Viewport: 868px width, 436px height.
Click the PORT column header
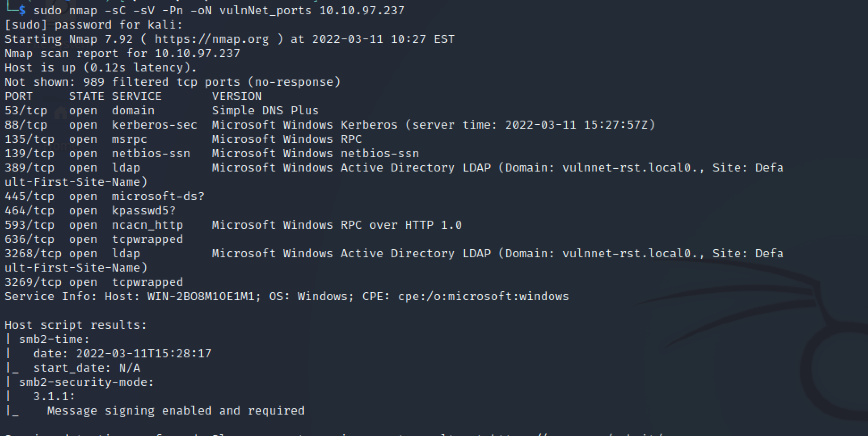pos(19,96)
